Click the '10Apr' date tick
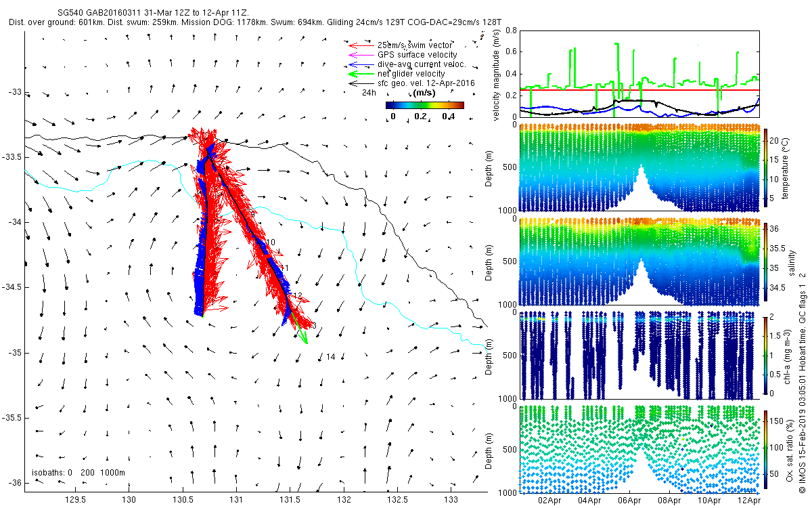This screenshot has height=508, width=812. pos(709,500)
